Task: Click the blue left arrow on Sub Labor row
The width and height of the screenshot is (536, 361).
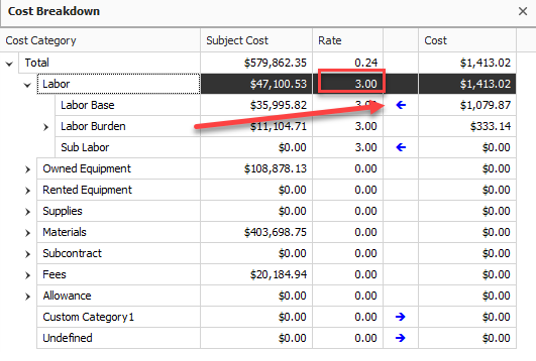Action: [x=401, y=147]
